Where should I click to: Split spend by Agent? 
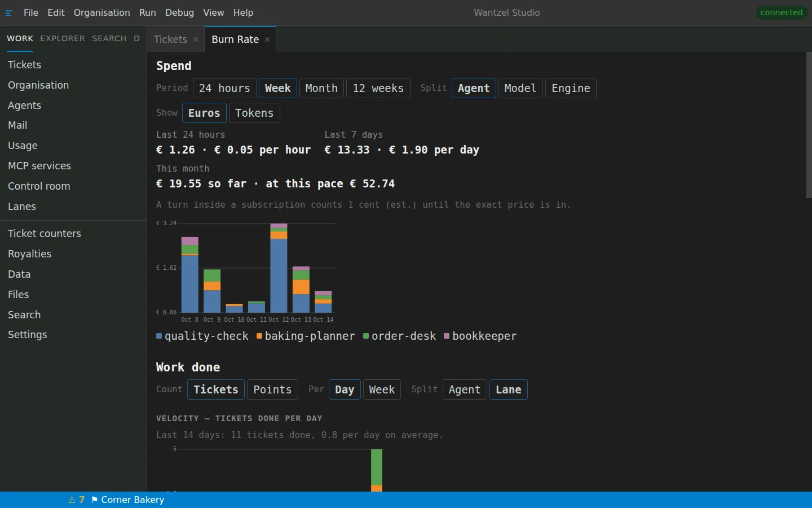474,88
